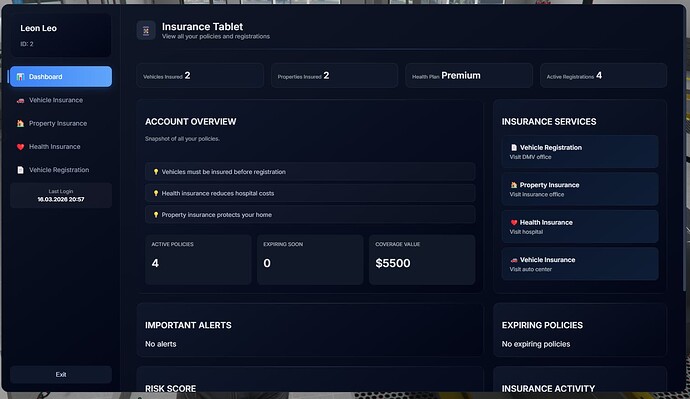Click the 'Visit hospital' text
Image resolution: width=690 pixels, height=399 pixels.
[526, 232]
